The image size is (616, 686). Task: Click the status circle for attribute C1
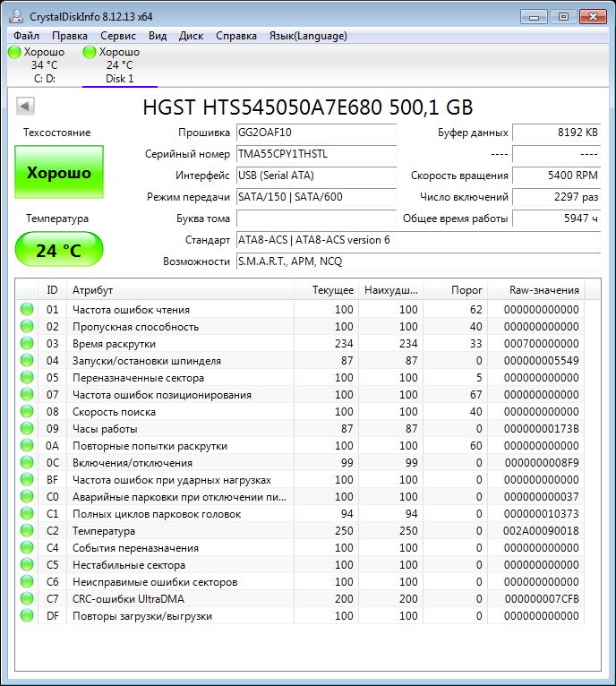coord(27,514)
